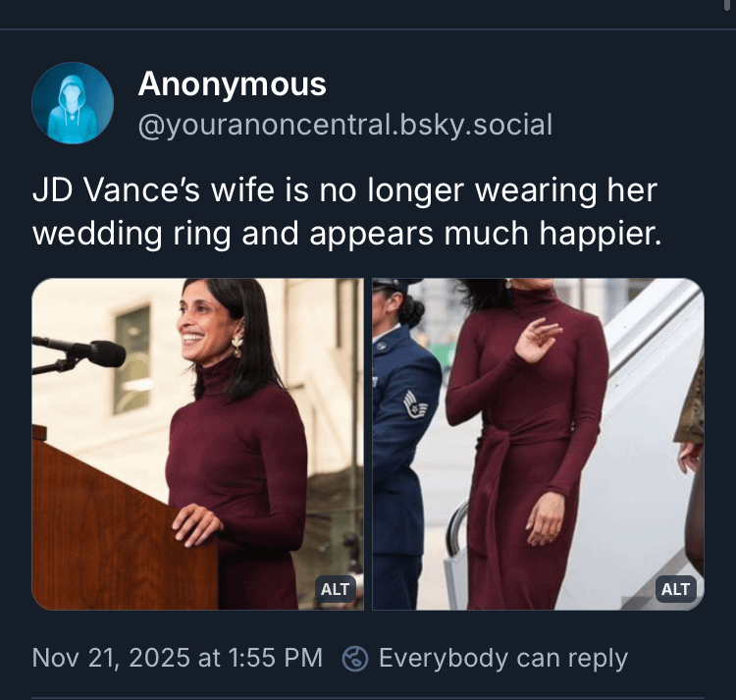Click the scrollbar at the top right edge
Image resolution: width=736 pixels, height=700 pixels.
[726, 5]
